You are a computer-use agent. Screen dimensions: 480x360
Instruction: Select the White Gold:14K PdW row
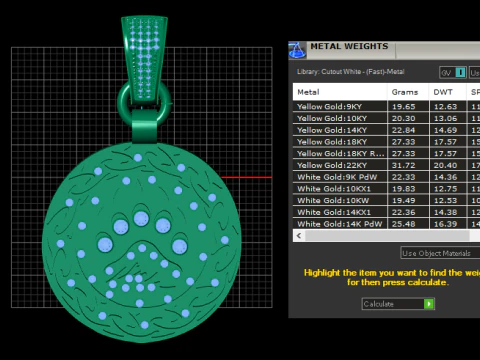[386, 224]
